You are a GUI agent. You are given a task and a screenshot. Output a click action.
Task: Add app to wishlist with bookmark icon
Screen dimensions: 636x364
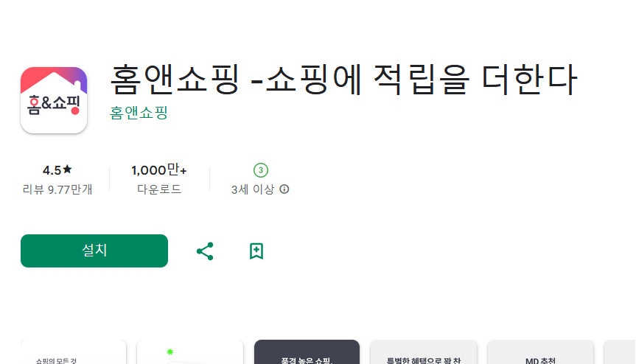256,251
